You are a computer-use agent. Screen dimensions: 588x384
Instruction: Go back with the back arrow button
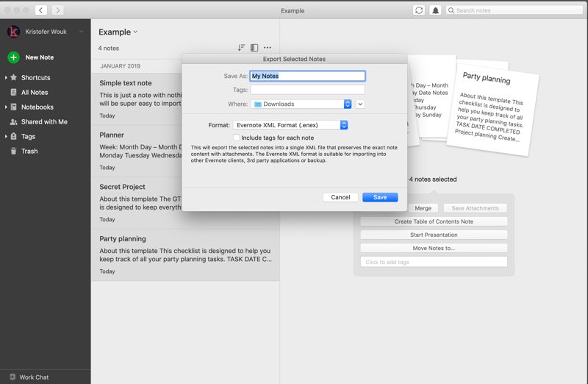click(x=41, y=10)
